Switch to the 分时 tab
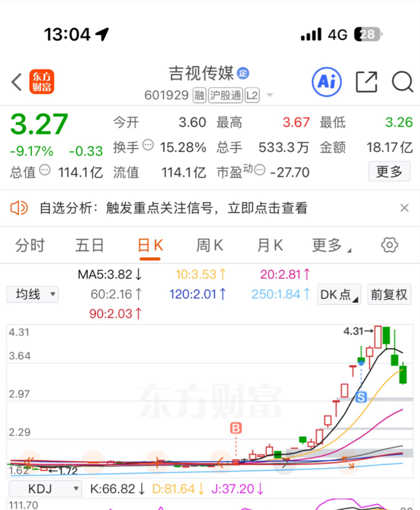420x510 pixels. (30, 245)
